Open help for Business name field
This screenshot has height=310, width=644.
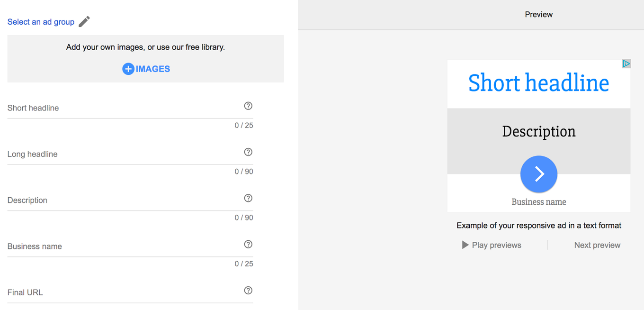pyautogui.click(x=248, y=244)
